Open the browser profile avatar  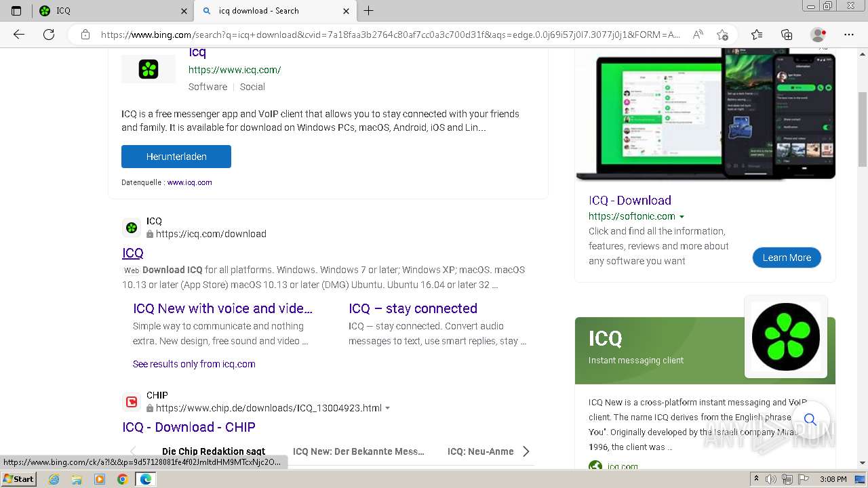pyautogui.click(x=818, y=35)
